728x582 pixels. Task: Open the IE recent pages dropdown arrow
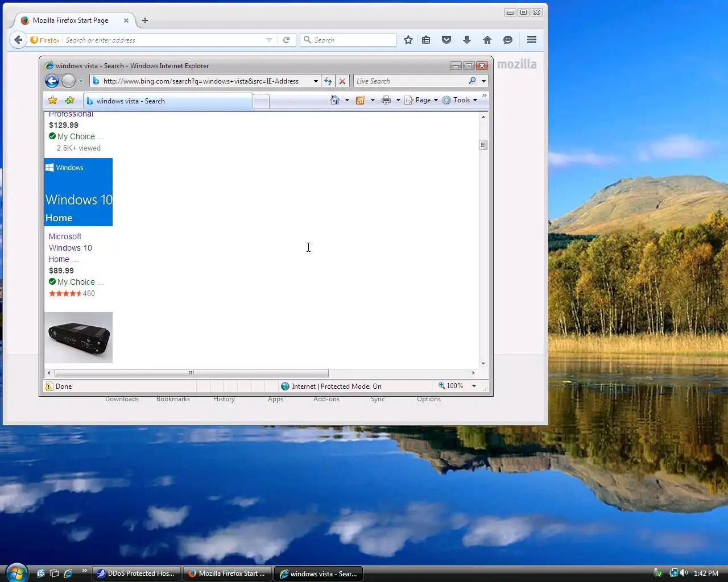click(81, 81)
